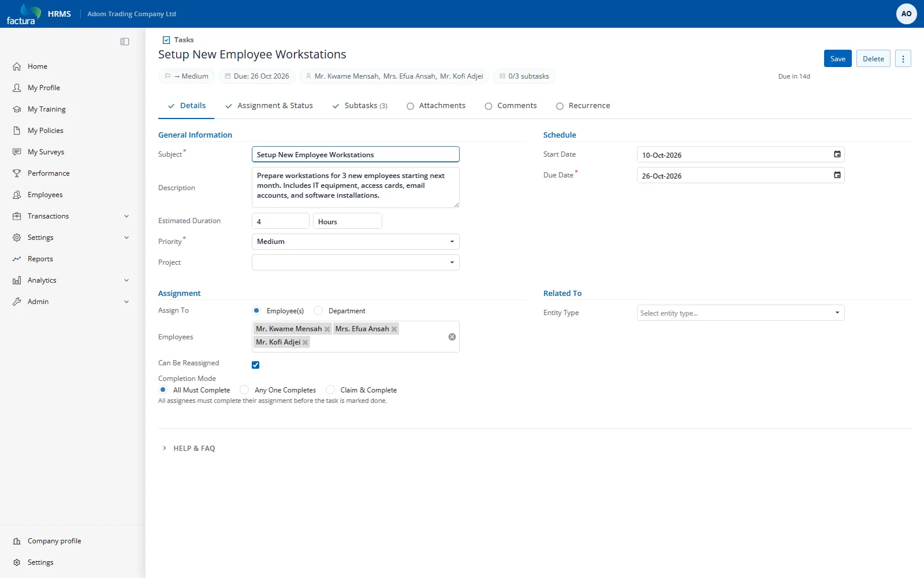Open the Entity Type dropdown

tap(740, 313)
